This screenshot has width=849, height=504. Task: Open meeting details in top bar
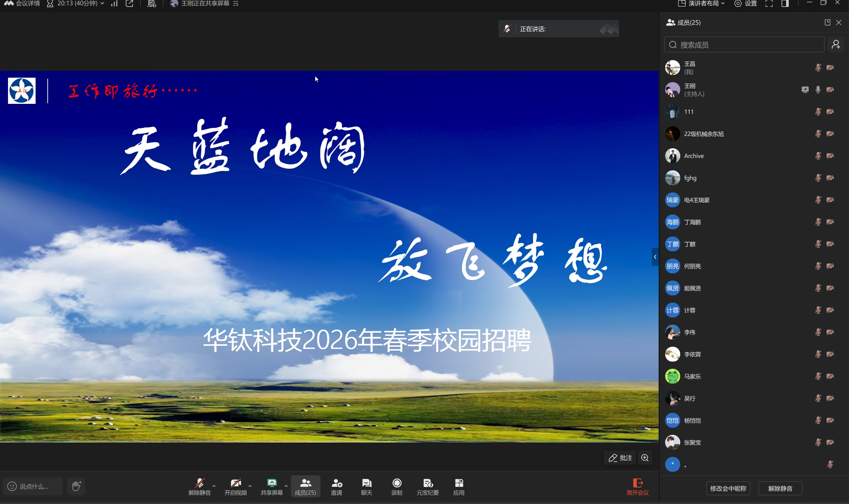coord(22,3)
